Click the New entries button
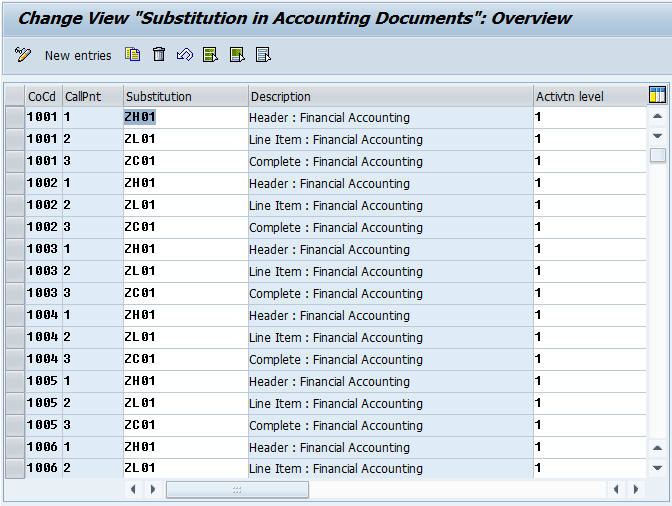Image resolution: width=672 pixels, height=506 pixels. pos(78,56)
